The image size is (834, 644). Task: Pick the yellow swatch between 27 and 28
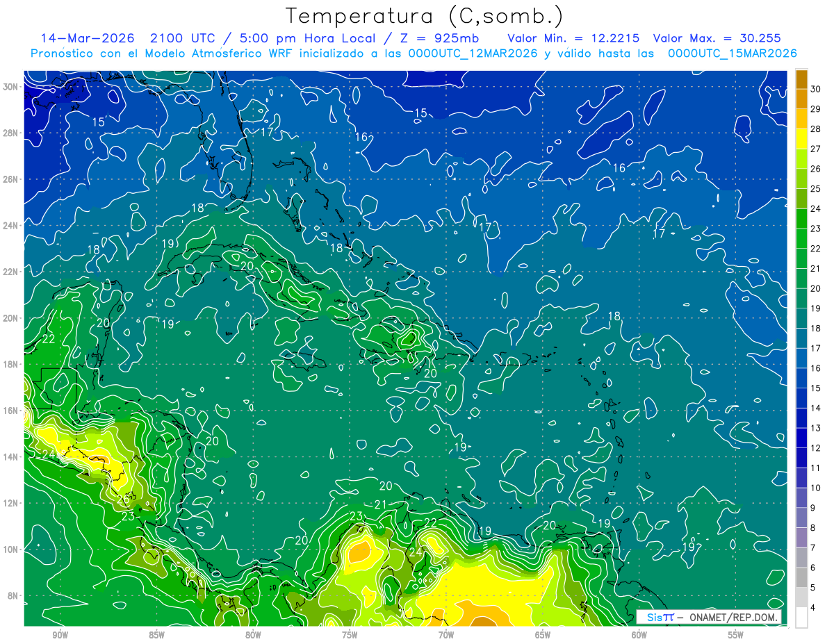[x=802, y=138]
